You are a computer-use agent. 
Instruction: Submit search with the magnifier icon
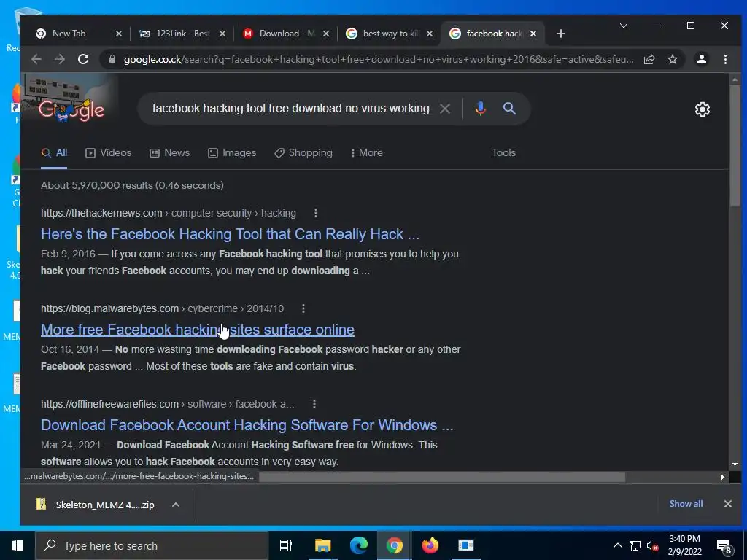509,109
